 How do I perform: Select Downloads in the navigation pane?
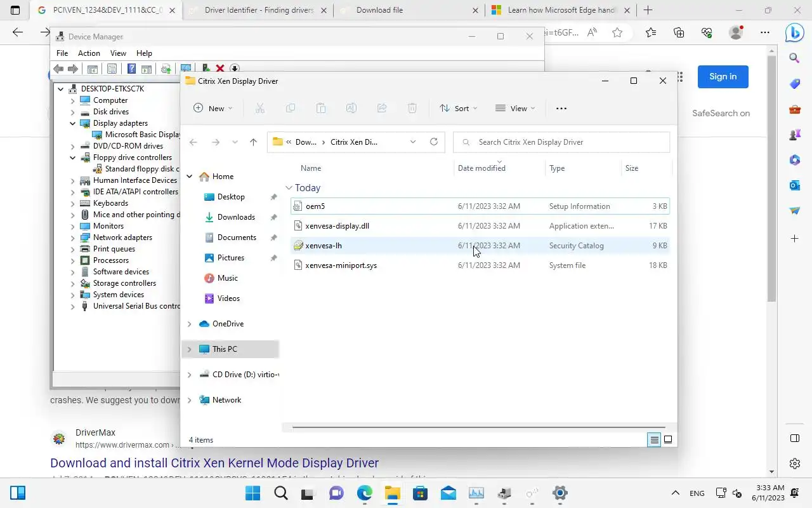(236, 217)
